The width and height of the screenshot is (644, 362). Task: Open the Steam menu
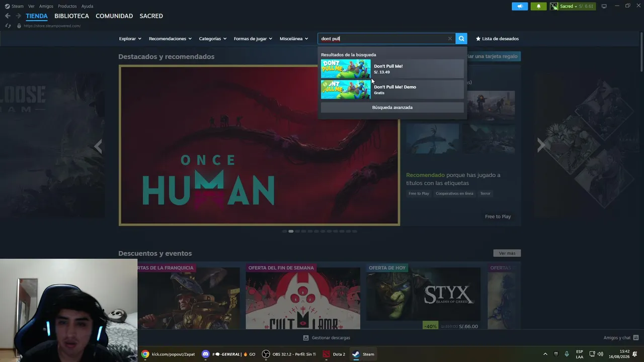tap(18, 6)
